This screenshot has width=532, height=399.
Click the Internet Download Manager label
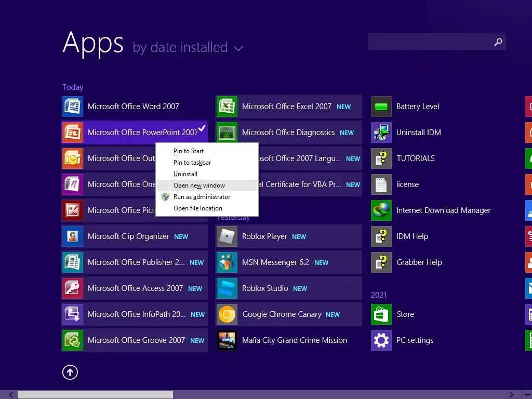[444, 210]
